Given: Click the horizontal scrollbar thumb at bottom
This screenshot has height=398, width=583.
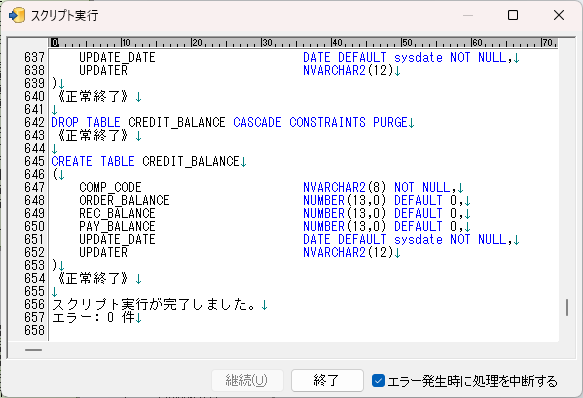Looking at the screenshot, I should point(33,350).
